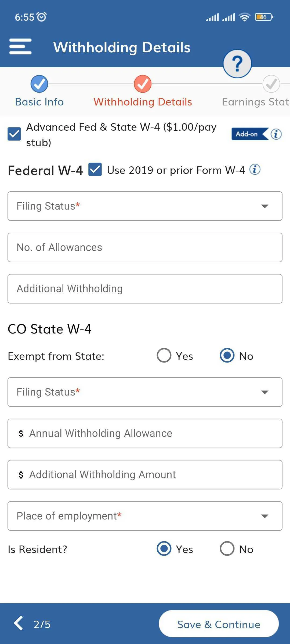Open the navigation hamburger menu

[x=20, y=47]
